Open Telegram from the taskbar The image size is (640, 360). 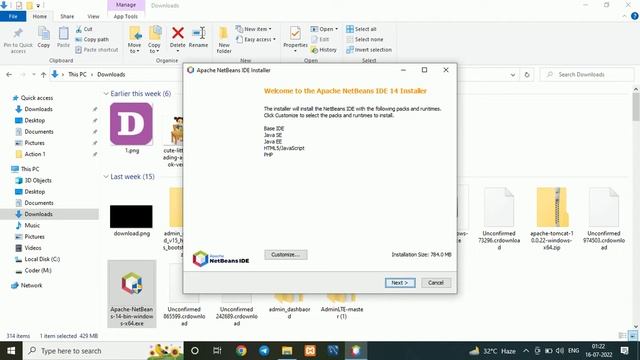(264, 351)
